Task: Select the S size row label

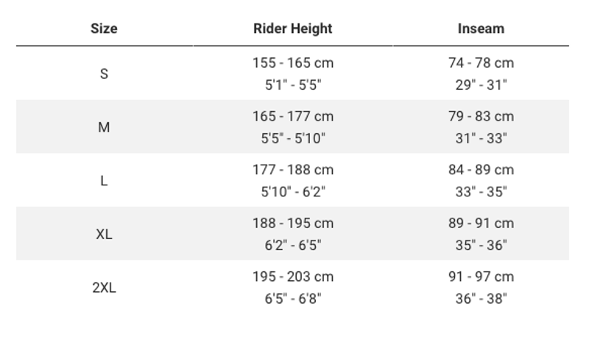Action: (104, 74)
